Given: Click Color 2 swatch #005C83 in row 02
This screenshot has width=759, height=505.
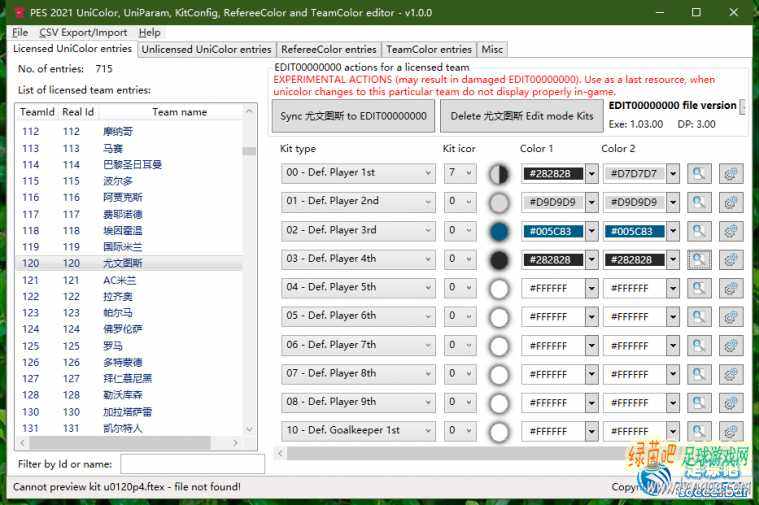Looking at the screenshot, I should 635,231.
